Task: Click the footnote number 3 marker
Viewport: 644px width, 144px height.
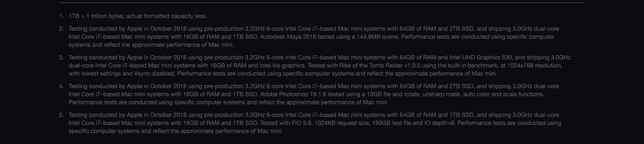Action: 61,57
